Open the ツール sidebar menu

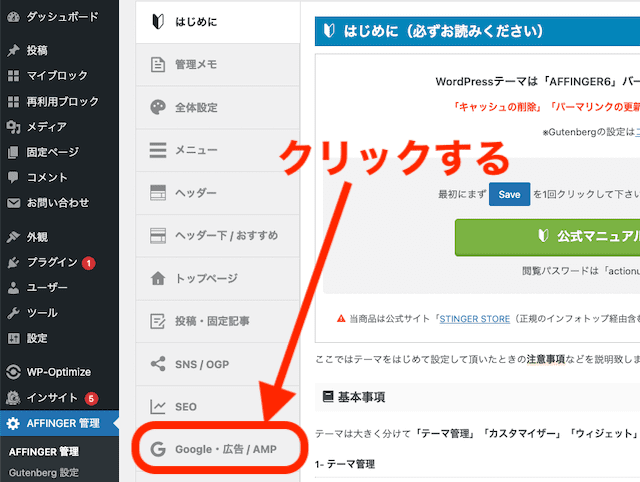click(x=60, y=313)
